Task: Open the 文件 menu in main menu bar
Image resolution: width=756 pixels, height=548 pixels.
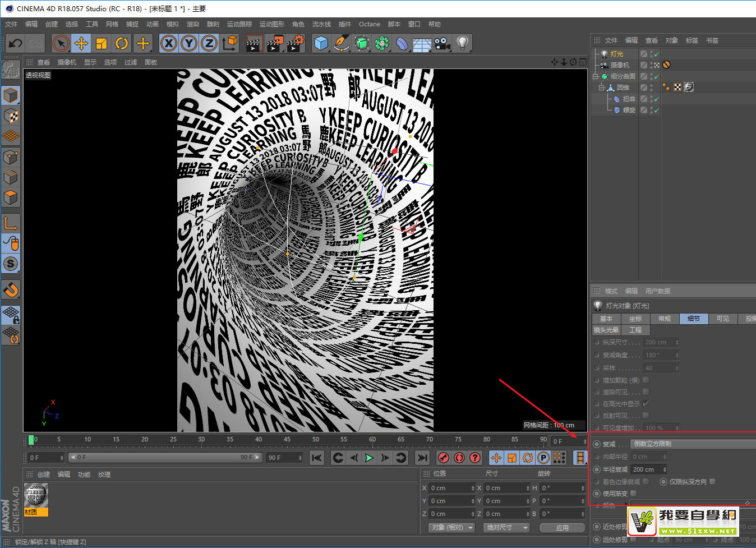Action: pyautogui.click(x=11, y=24)
